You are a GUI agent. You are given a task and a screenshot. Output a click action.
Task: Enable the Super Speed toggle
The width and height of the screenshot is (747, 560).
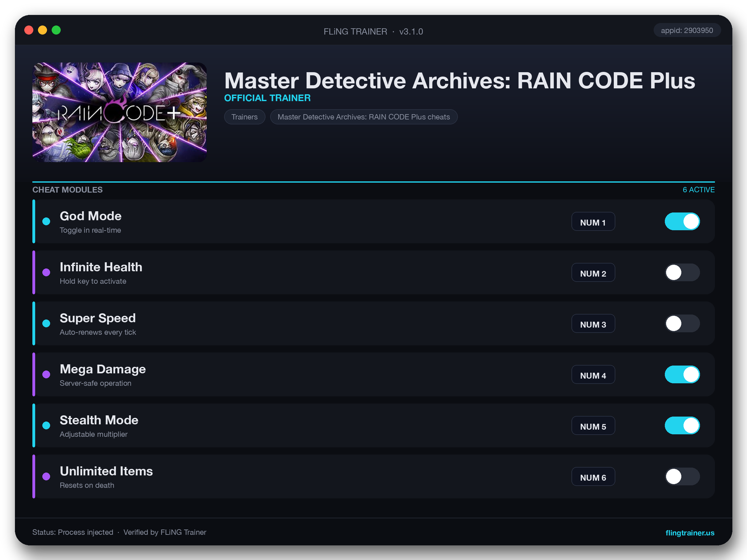click(x=682, y=323)
